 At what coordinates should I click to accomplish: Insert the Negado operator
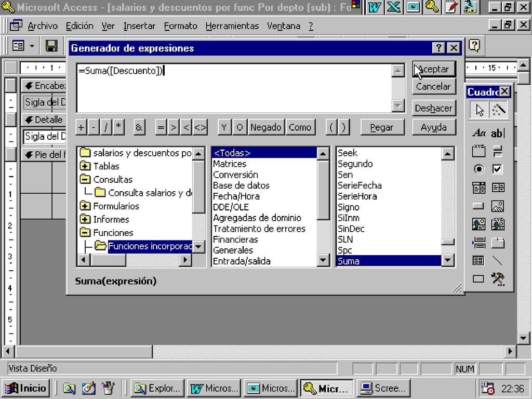[265, 128]
